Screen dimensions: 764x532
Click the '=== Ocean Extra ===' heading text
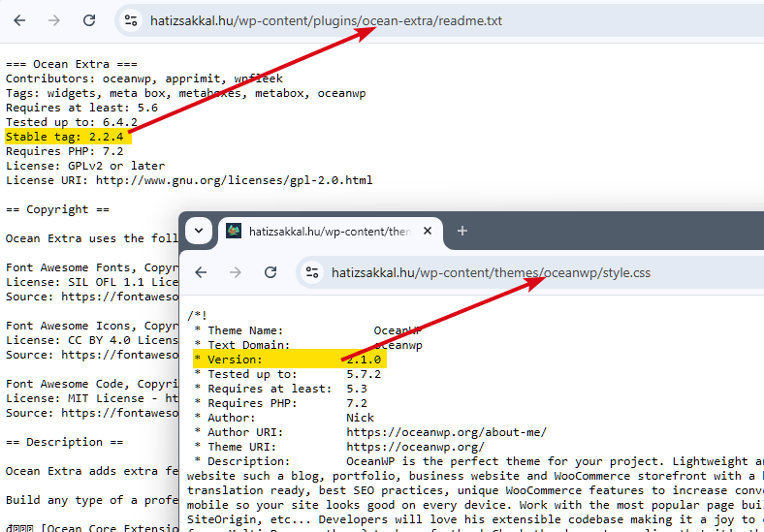click(x=72, y=64)
